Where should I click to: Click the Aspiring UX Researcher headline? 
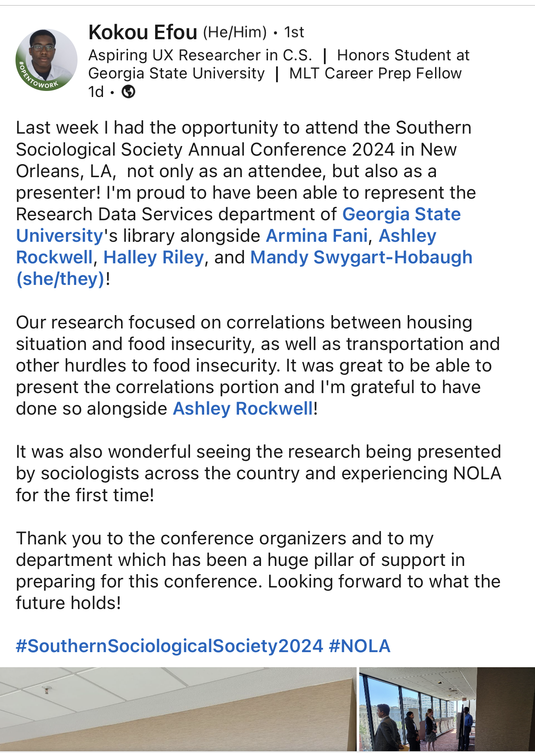(x=200, y=55)
